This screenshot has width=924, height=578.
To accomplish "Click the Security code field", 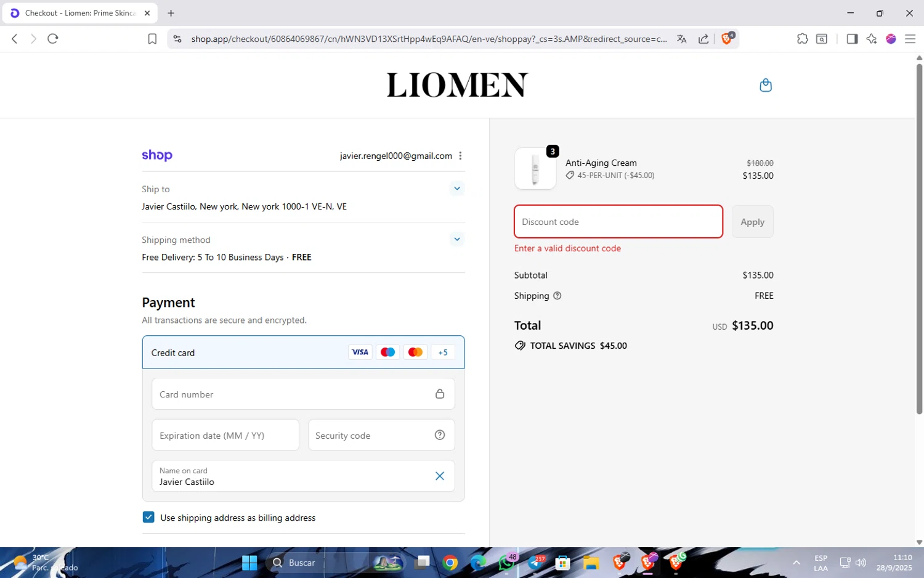I will tap(381, 435).
